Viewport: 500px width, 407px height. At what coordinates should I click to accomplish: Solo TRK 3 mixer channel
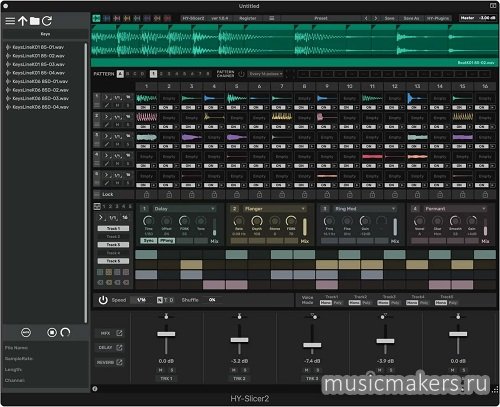tap(318, 370)
